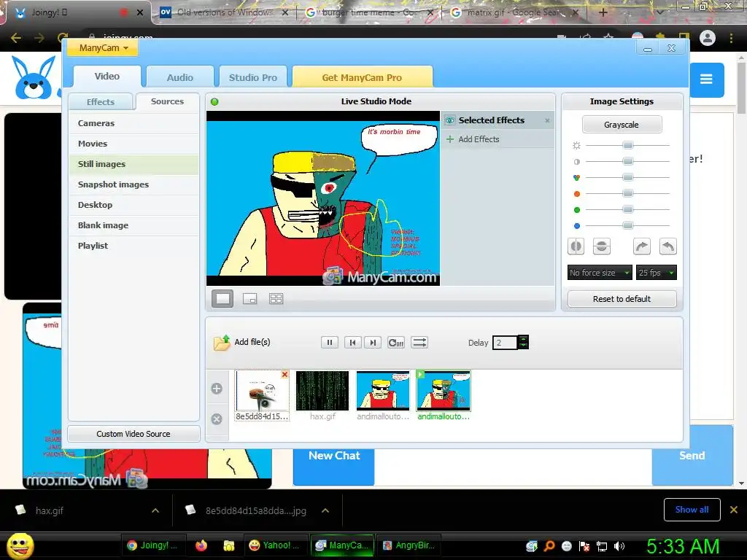Screen dimensions: 747x560
Task: Choose Cameras in the sources list
Action: [134, 123]
